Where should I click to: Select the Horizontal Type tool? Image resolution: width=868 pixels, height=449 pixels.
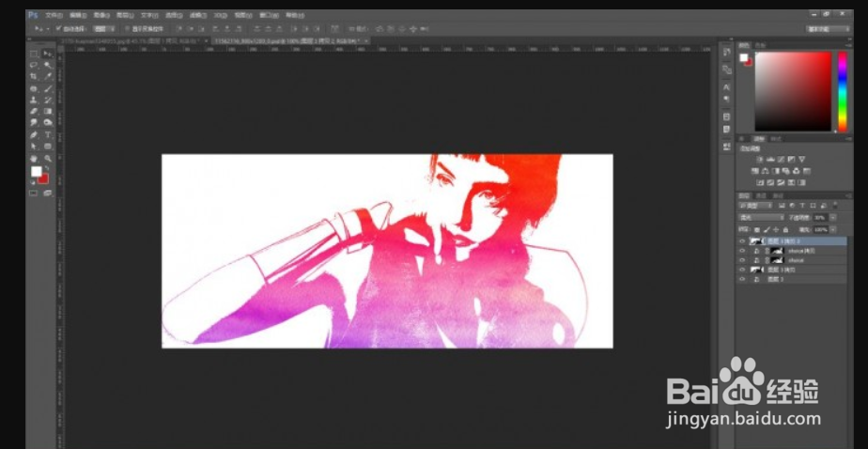coord(48,134)
